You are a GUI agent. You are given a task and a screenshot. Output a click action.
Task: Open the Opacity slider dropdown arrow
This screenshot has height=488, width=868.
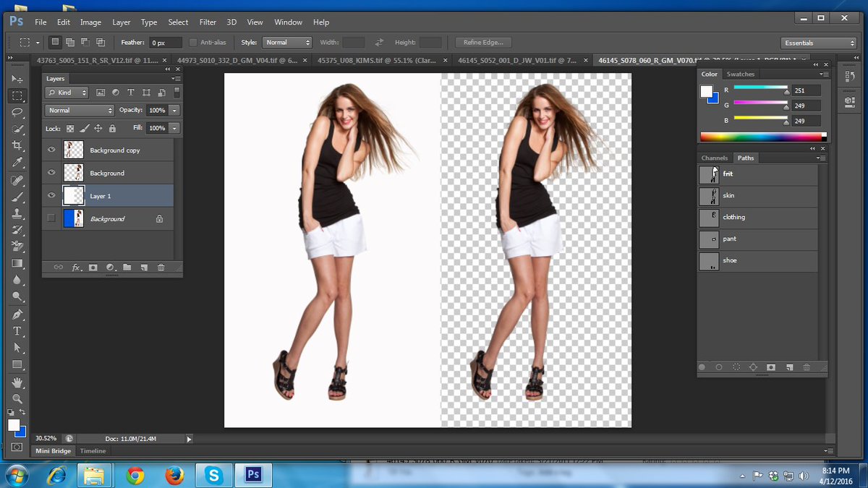pyautogui.click(x=174, y=111)
